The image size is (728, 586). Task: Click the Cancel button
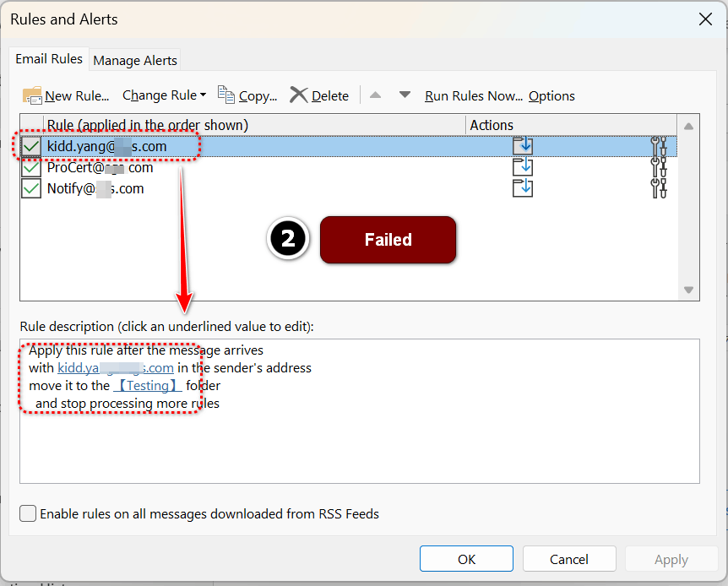[569, 559]
